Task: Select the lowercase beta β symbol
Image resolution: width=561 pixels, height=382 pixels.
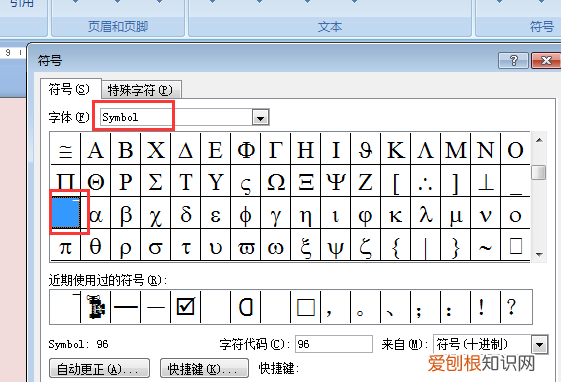Action: coord(126,213)
